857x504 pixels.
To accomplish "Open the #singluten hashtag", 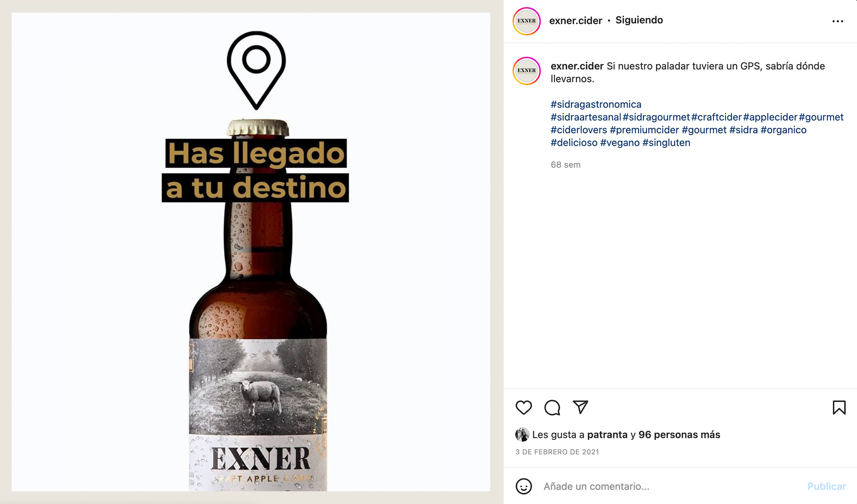I will (x=666, y=143).
